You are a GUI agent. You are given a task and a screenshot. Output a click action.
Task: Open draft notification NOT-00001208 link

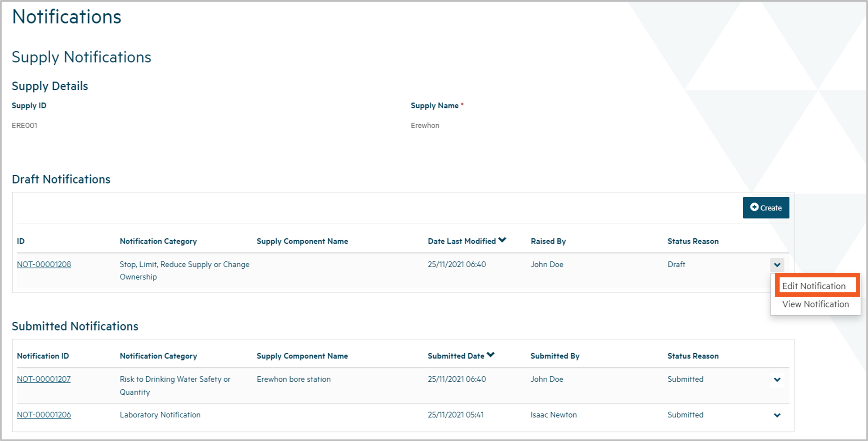44,264
